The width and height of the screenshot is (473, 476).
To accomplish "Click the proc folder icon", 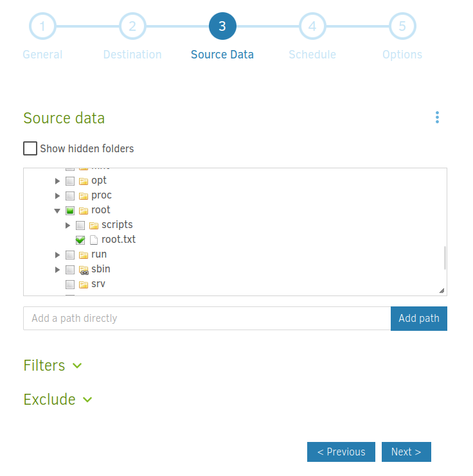I will [x=84, y=195].
